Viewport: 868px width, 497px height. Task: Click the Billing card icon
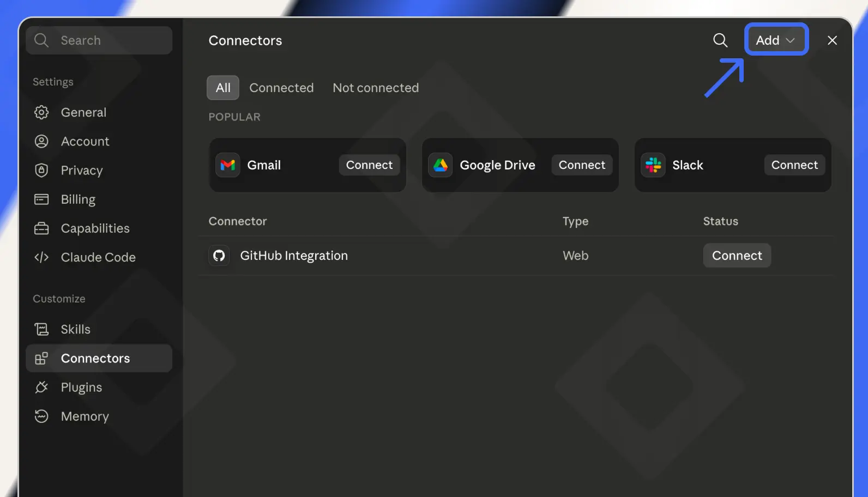point(41,199)
